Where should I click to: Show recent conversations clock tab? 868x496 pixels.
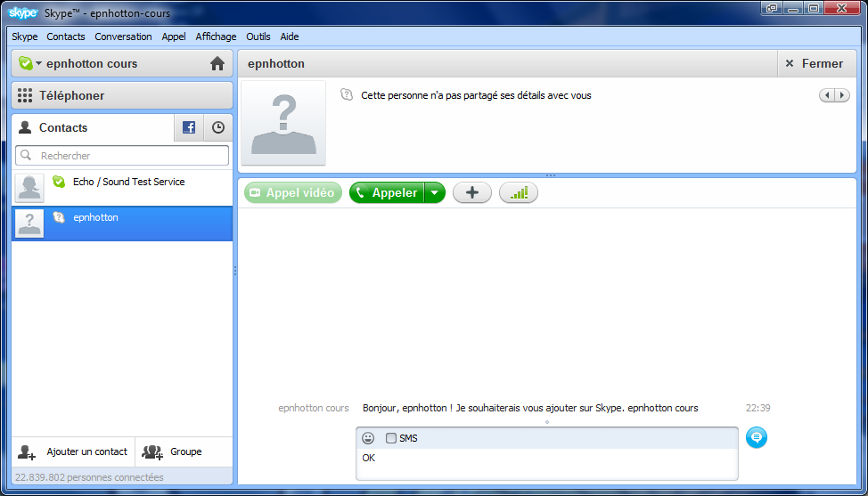pos(218,127)
